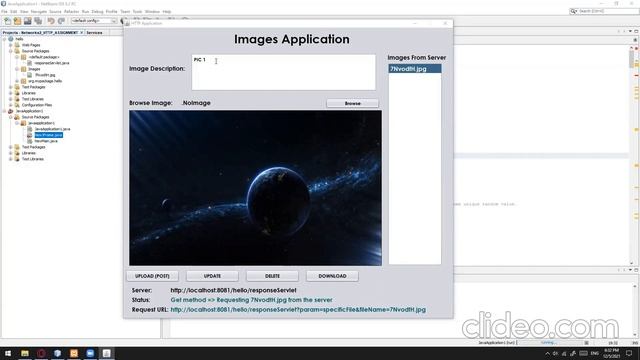Open the Navigate menu

pos(39,11)
